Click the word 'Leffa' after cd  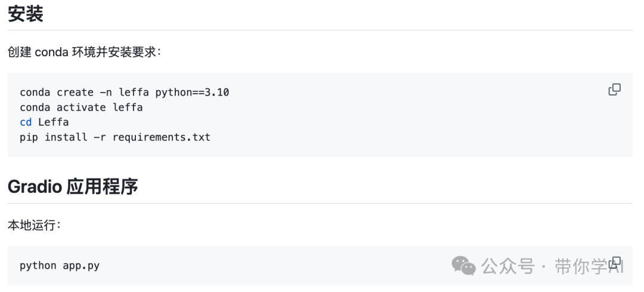[x=54, y=122]
